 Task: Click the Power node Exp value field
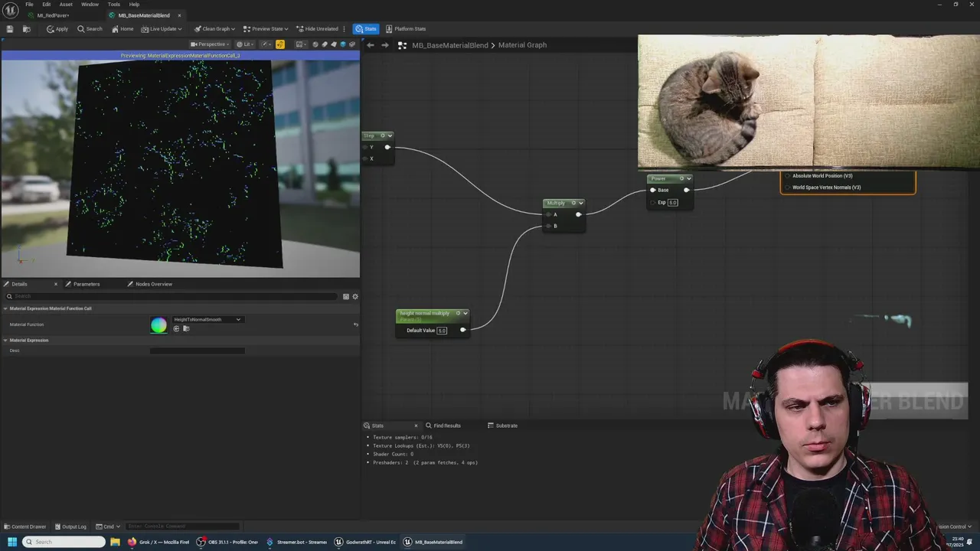(x=672, y=202)
